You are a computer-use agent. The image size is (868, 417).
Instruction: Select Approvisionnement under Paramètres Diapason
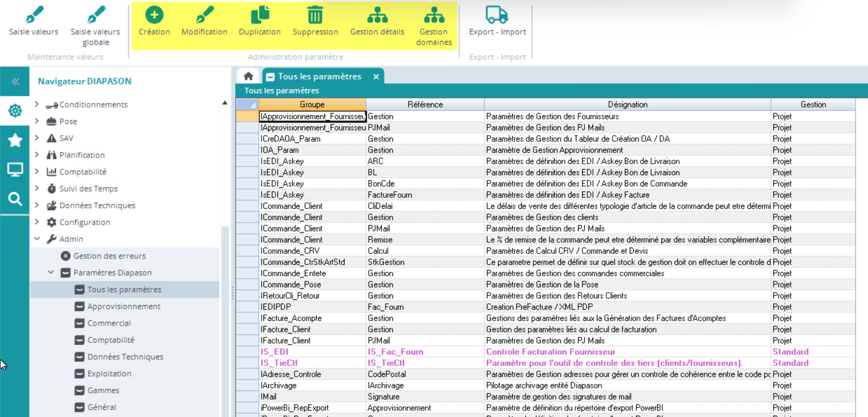pyautogui.click(x=123, y=307)
